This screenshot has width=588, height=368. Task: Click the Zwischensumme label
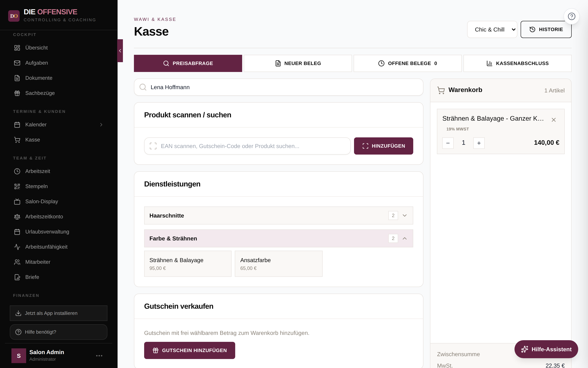pyautogui.click(x=458, y=354)
